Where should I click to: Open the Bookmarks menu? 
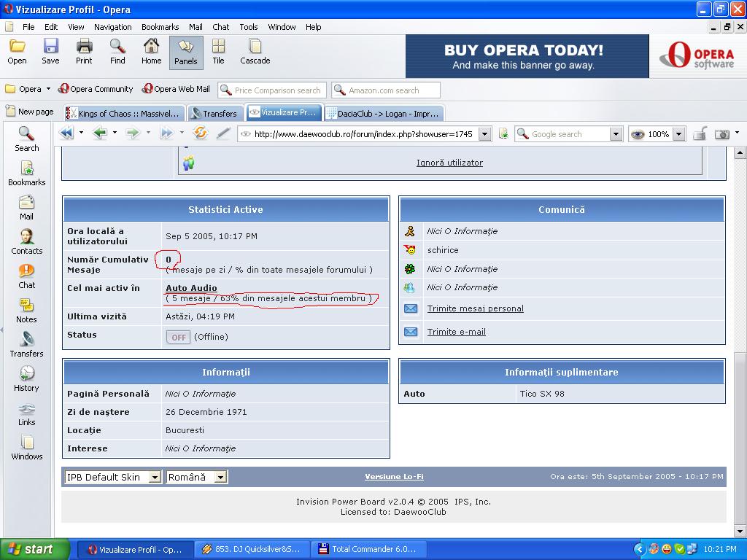(x=160, y=27)
